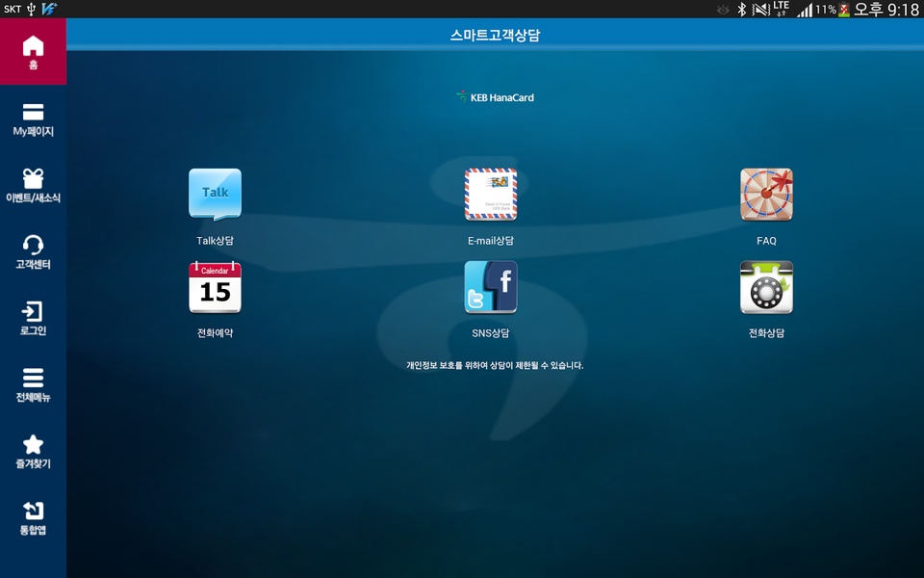Click the Talk상담 text label
The height and width of the screenshot is (578, 924).
click(x=215, y=241)
